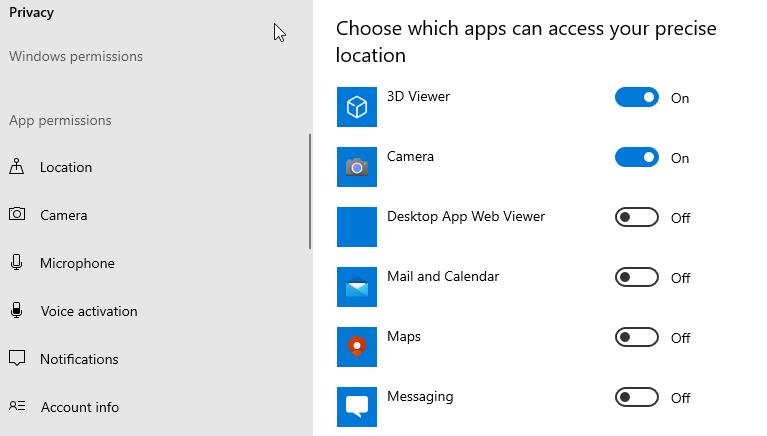Click the Maps pin icon
This screenshot has width=767, height=436.
[357, 347]
